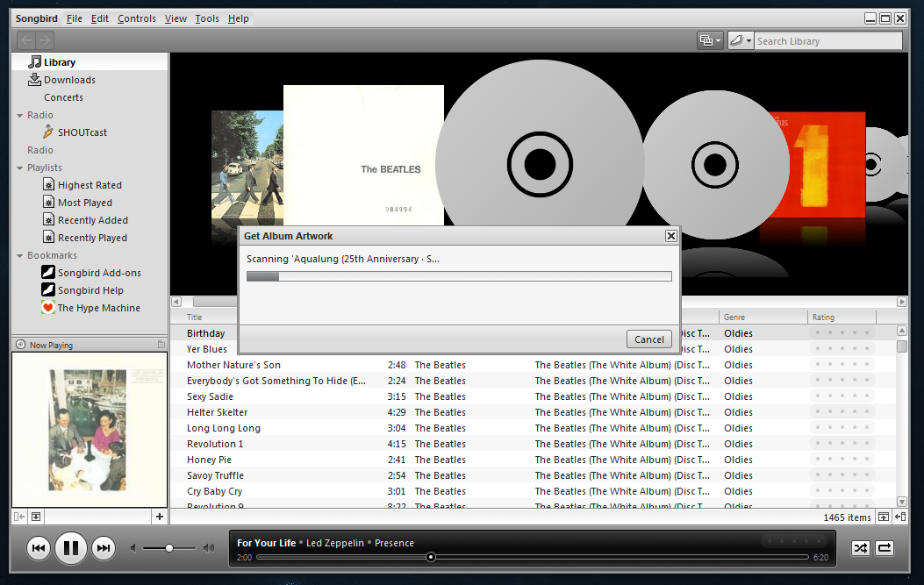Click the previous track button
This screenshot has height=585, width=924.
tap(38, 549)
